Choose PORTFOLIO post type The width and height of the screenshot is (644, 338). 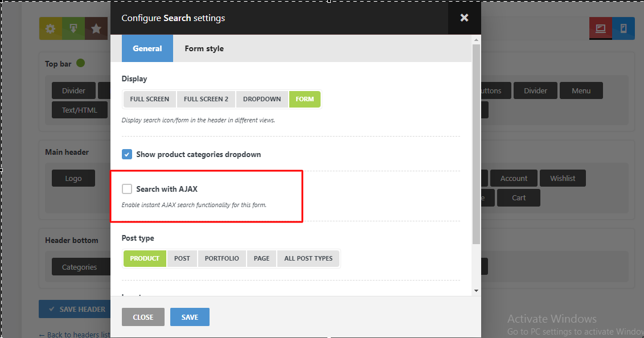click(x=222, y=258)
